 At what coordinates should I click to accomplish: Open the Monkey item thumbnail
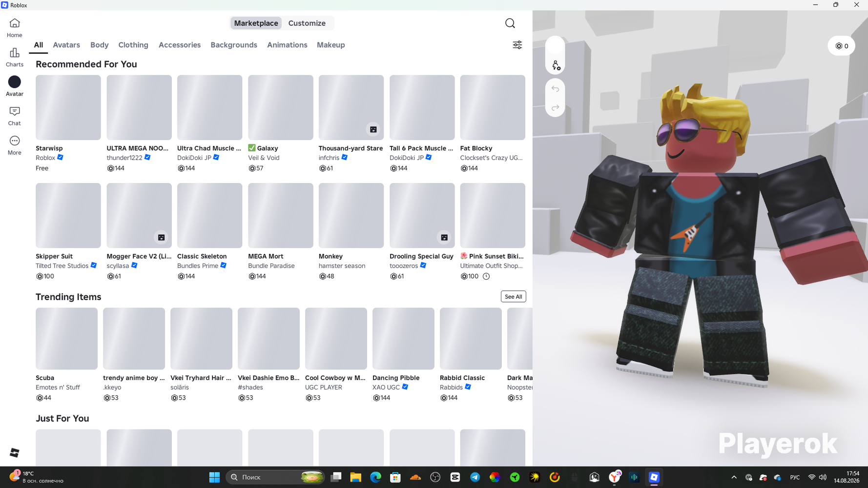[x=351, y=215]
